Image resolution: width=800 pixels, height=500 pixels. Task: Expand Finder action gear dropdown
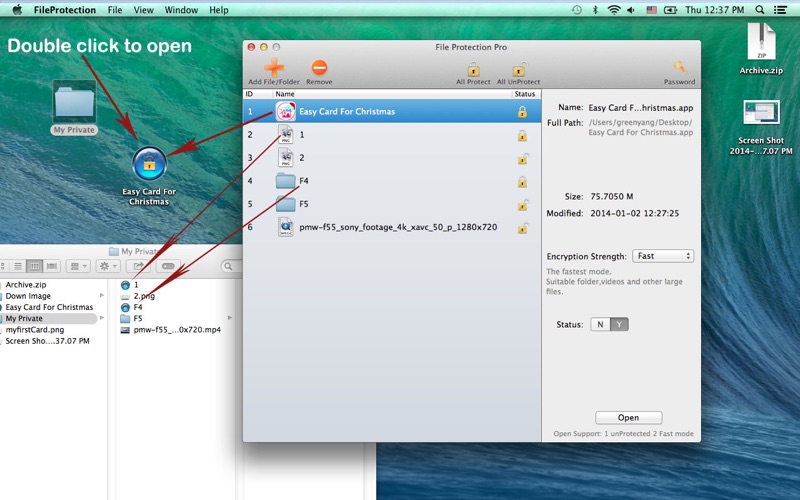[x=108, y=266]
